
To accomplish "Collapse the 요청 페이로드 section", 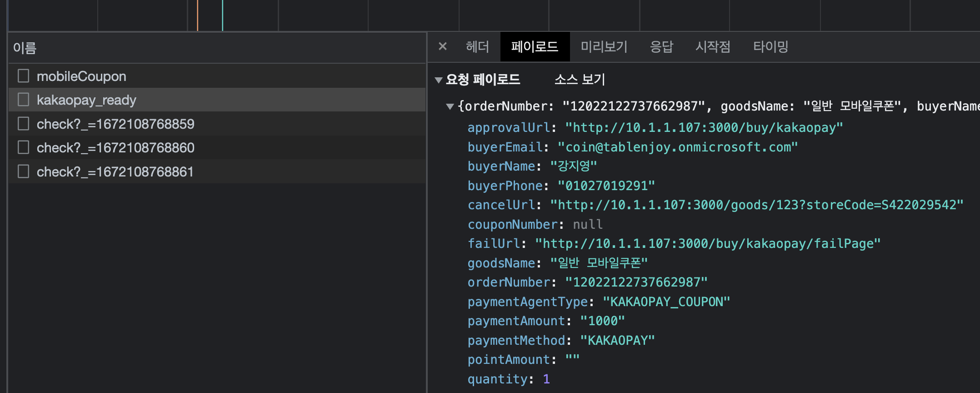I will [x=439, y=80].
